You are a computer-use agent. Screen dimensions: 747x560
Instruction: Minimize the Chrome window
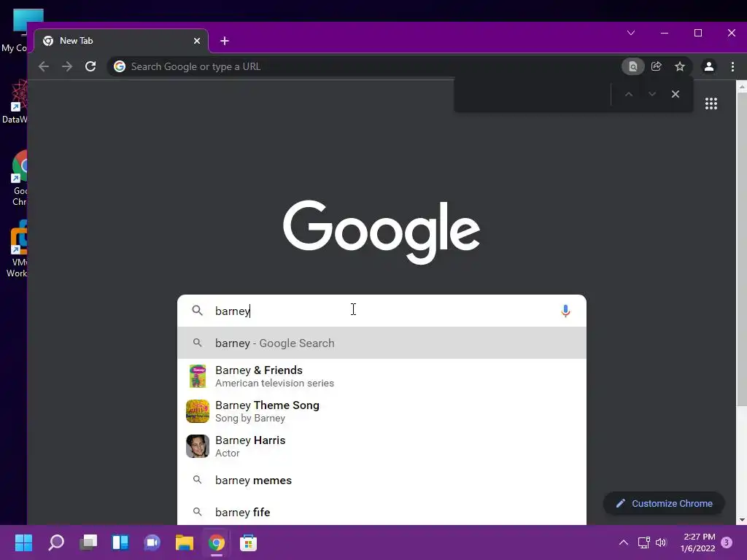click(x=665, y=33)
